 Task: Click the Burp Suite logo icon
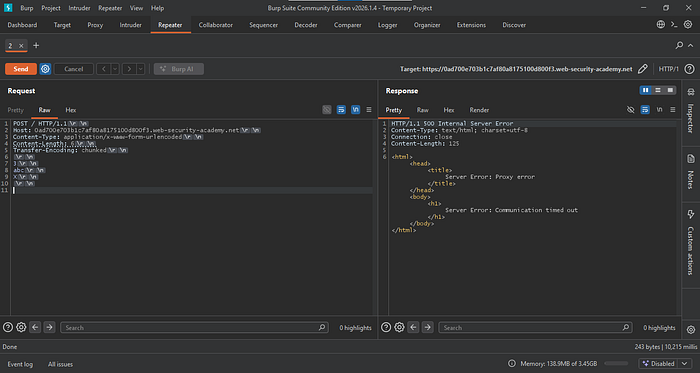[x=8, y=8]
